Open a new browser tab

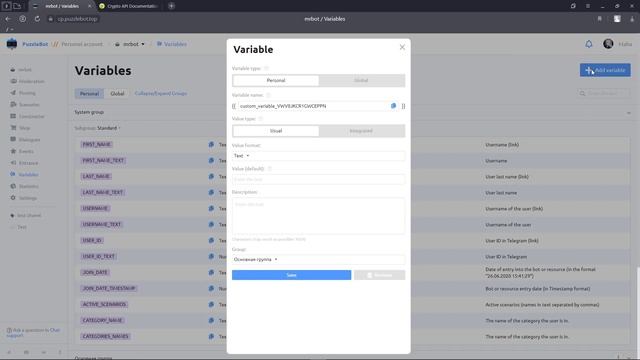pos(171,6)
